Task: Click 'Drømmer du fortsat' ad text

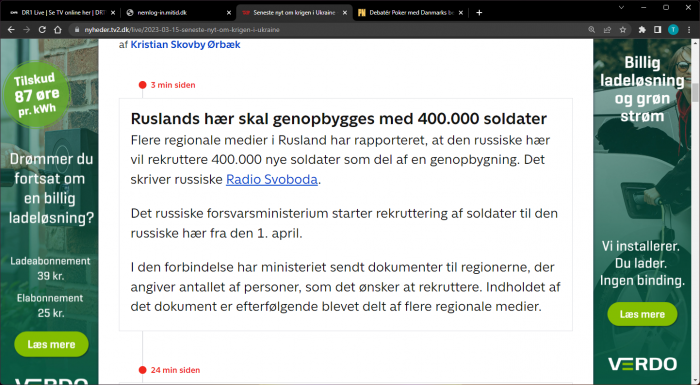Action: coord(51,188)
